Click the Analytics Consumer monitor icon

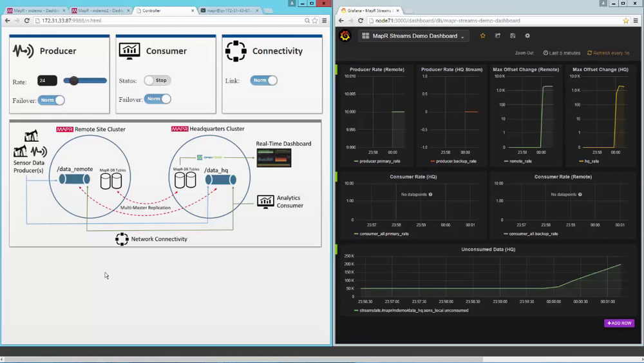point(265,201)
